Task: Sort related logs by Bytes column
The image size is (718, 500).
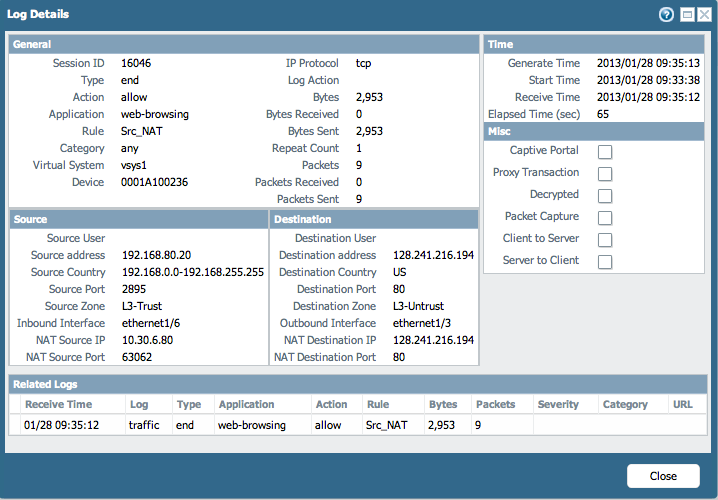Action: 442,405
